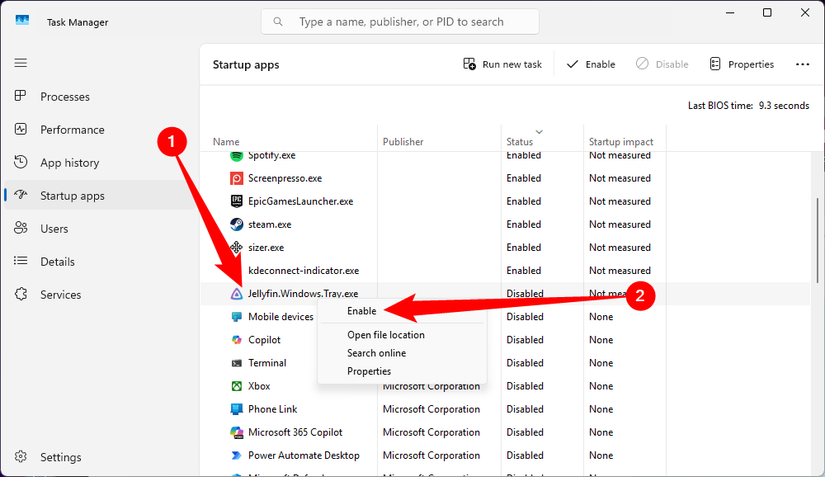Click the Spotify.exe app icon
Screen dimensions: 825x477
[236, 156]
